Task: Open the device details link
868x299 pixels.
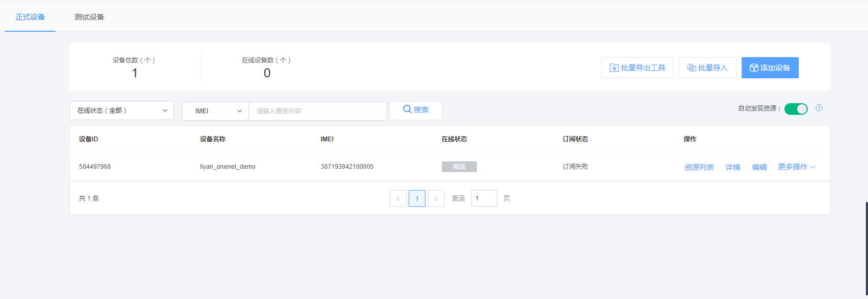Action: tap(733, 167)
